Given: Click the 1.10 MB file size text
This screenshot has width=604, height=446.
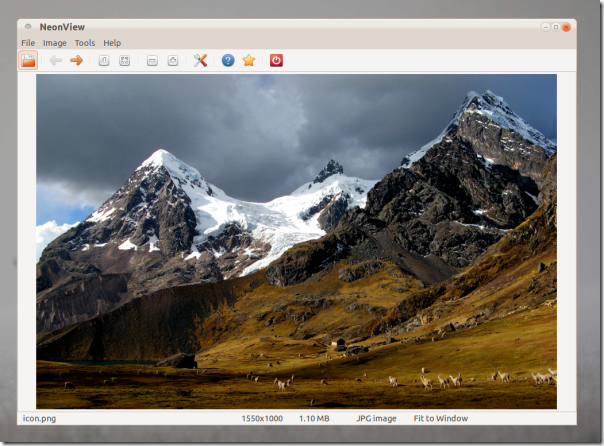Looking at the screenshot, I should click(314, 418).
